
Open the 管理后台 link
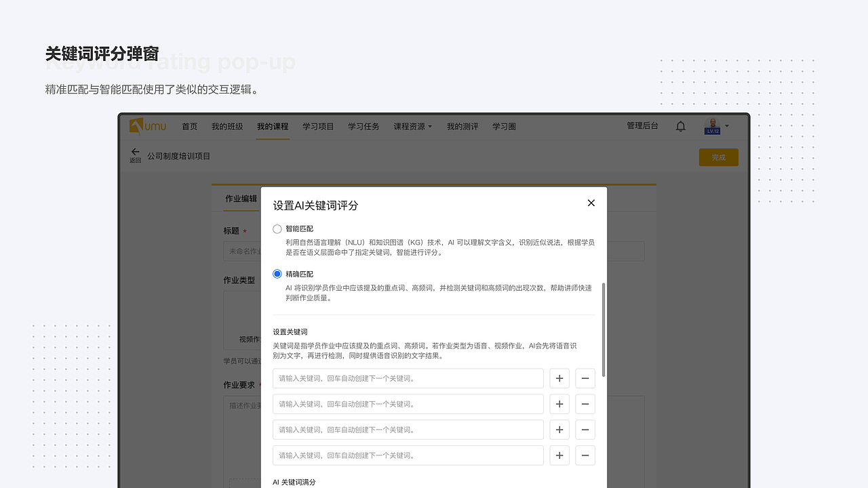642,125
